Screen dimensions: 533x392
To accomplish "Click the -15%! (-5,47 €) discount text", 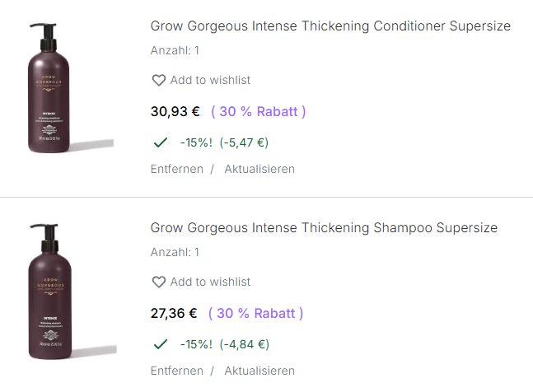I will (224, 143).
